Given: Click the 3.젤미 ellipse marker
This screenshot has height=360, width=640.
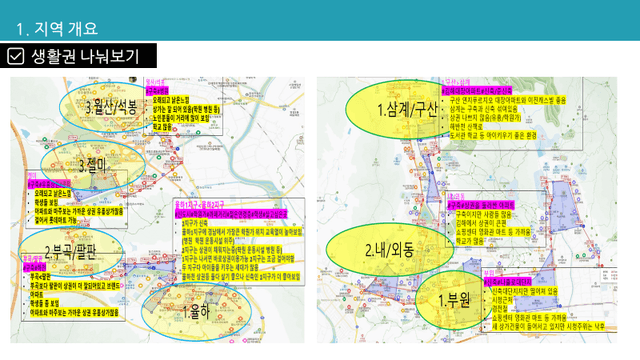Looking at the screenshot, I should tap(93, 165).
